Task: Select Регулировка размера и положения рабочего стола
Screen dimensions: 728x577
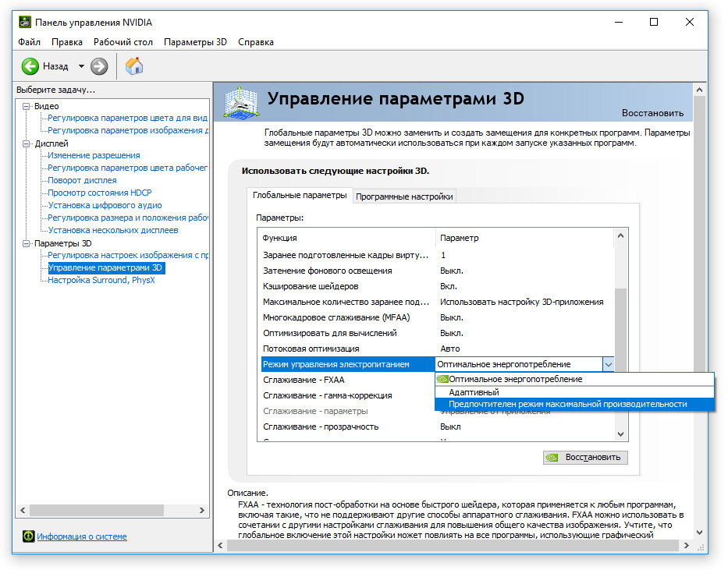Action: (x=128, y=218)
